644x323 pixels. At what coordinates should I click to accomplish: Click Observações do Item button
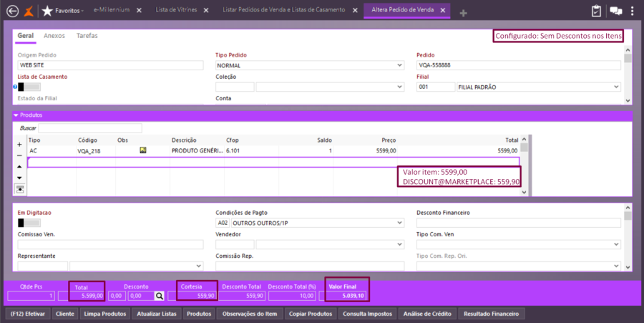tap(250, 314)
